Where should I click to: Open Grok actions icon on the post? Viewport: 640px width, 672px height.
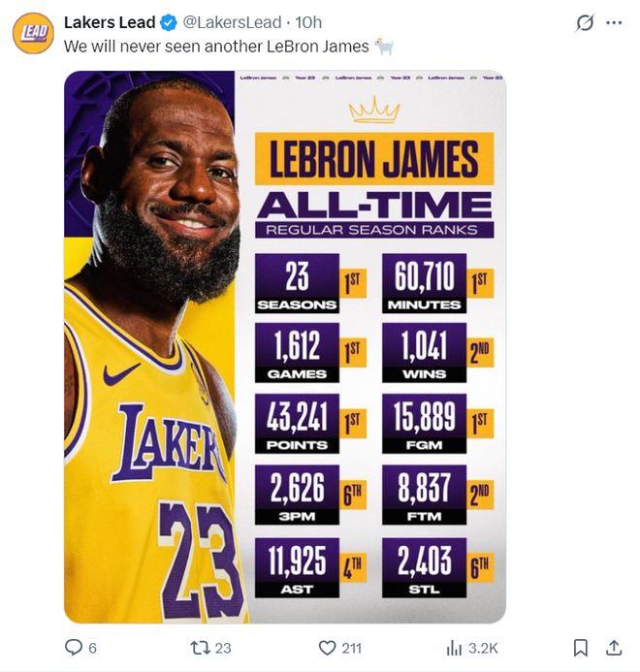point(585,22)
